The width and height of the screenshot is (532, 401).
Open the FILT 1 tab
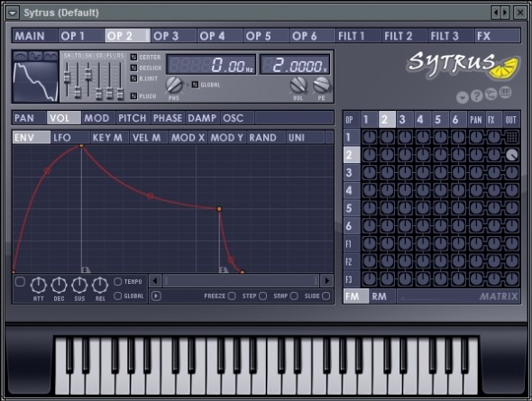[359, 36]
